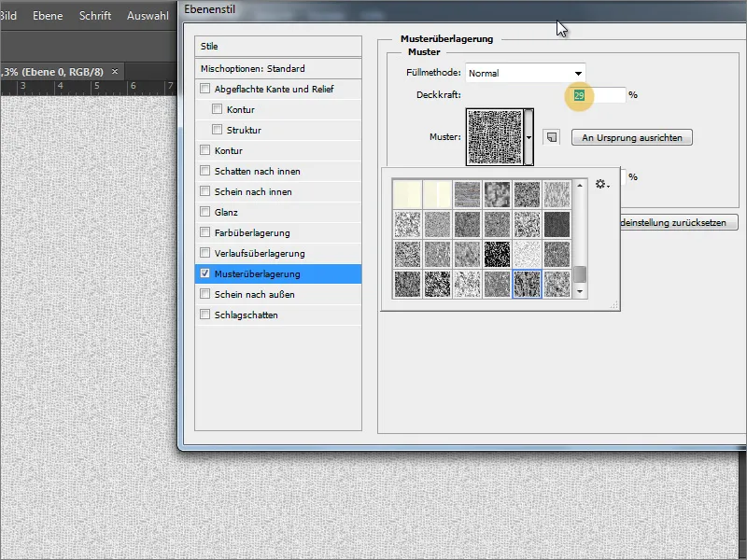Screen dimensions: 747x560
Task: Select second pattern in the third row
Action: point(437,254)
